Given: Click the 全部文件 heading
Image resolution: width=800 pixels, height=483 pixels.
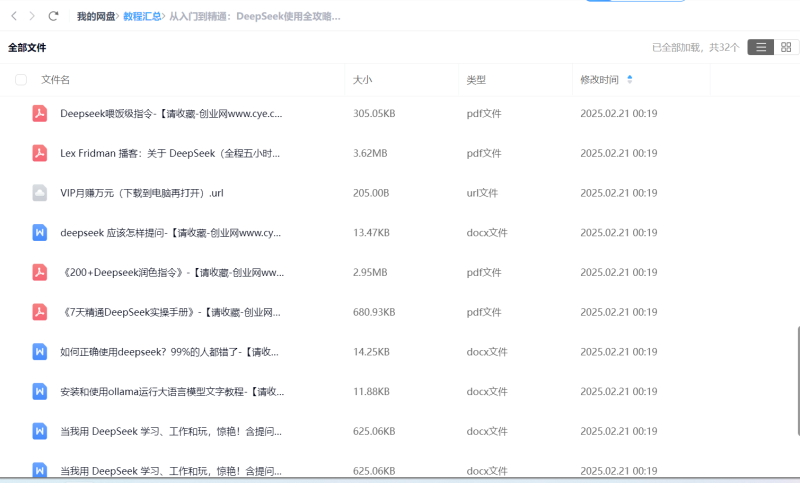Looking at the screenshot, I should pyautogui.click(x=27, y=47).
